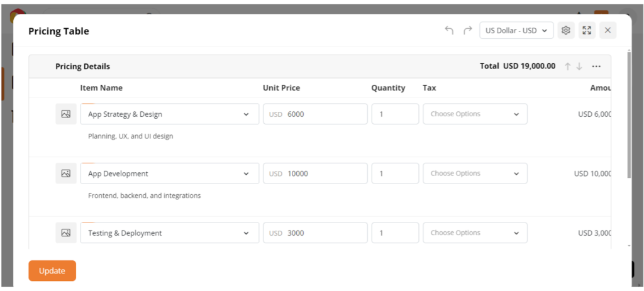644x291 pixels.
Task: Edit description 'Frontend, backend, and integrations'
Action: [145, 195]
